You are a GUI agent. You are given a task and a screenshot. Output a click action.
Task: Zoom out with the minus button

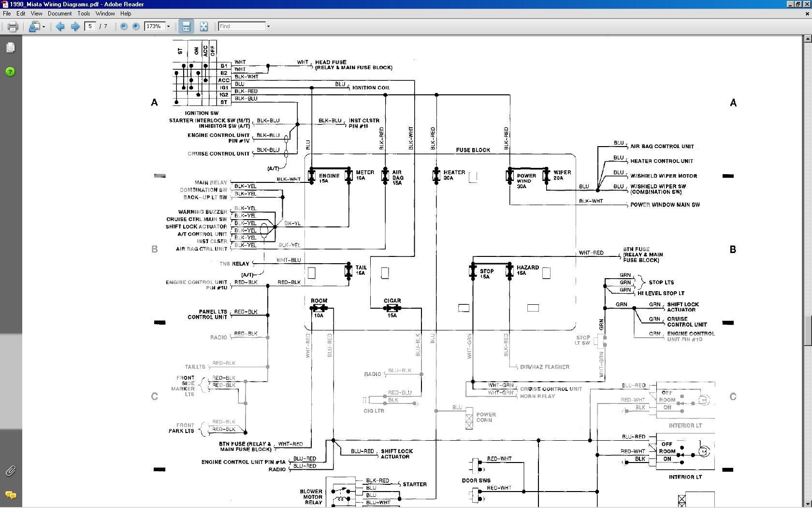coord(124,26)
